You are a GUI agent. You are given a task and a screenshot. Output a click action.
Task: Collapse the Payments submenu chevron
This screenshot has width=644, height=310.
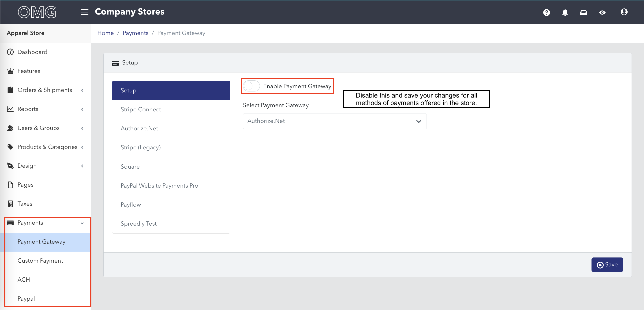tap(82, 223)
